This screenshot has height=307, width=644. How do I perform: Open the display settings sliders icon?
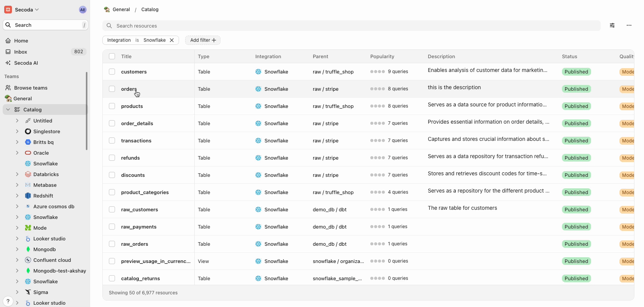pos(612,25)
